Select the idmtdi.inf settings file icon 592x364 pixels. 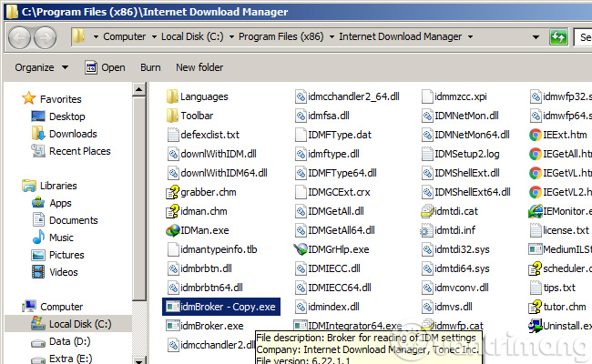tap(426, 230)
